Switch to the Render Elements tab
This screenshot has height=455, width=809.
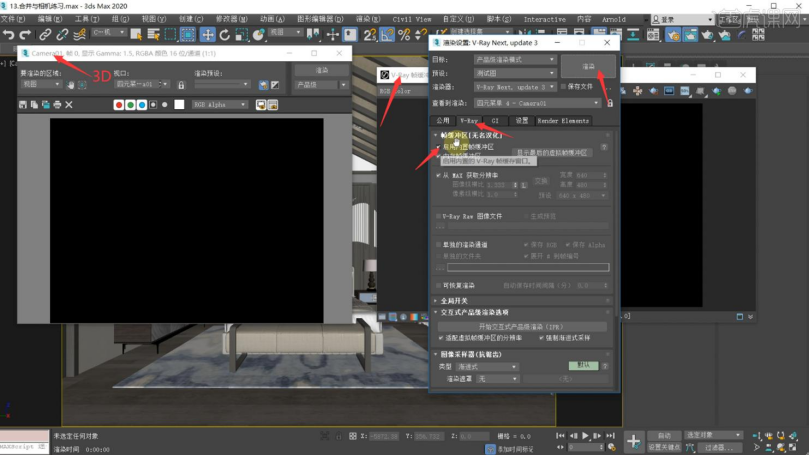coord(563,121)
